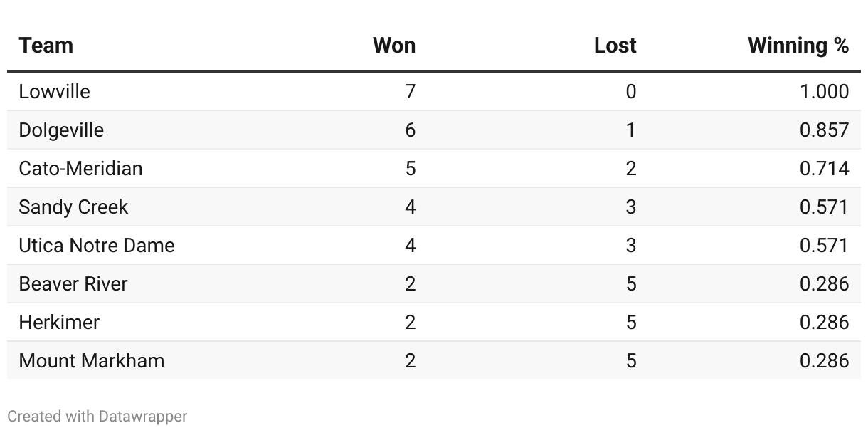868x433 pixels.
Task: Click Lowville's 1.000 winning percentage
Action: (825, 92)
